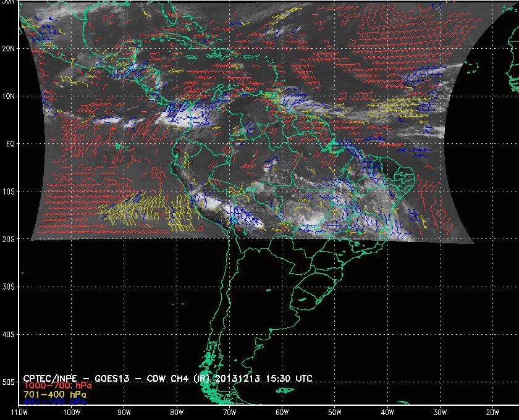The image size is (519, 420).
Task: Select the 10S latitude axis label
Action: click(9, 191)
